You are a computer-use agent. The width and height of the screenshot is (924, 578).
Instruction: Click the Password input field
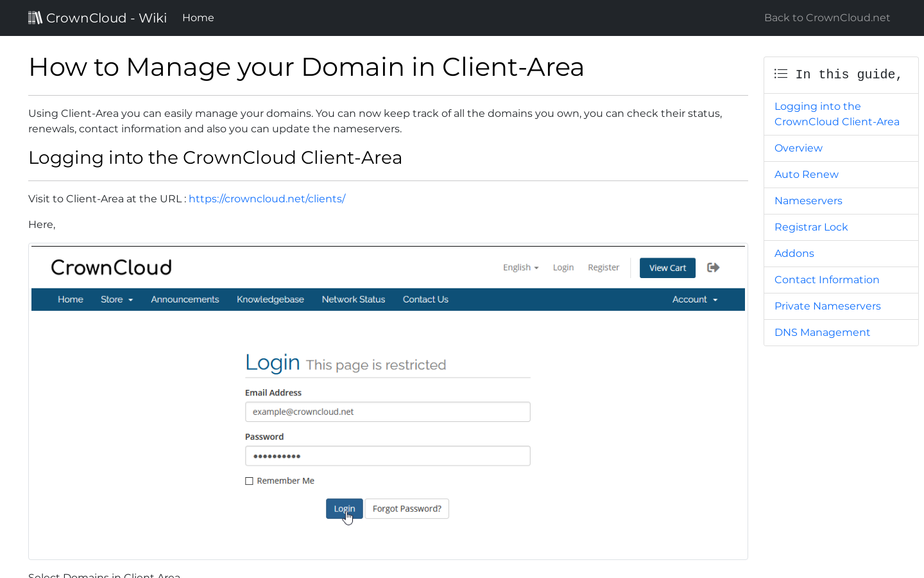point(388,455)
